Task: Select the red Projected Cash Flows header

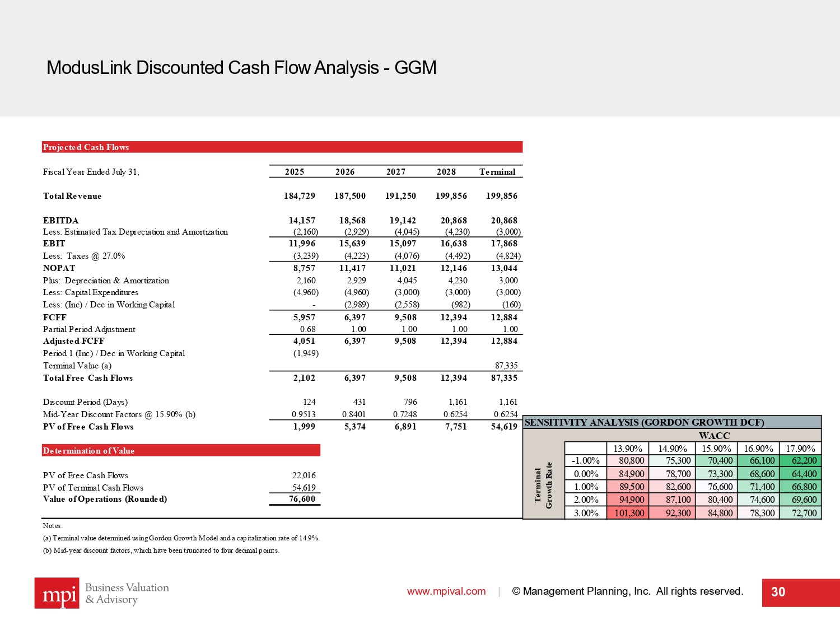Action: [282, 147]
